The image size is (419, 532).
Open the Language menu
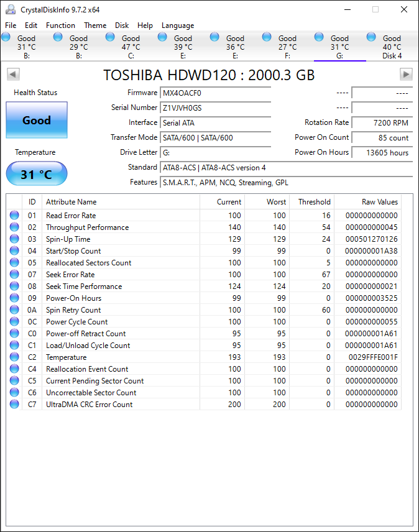click(x=178, y=25)
